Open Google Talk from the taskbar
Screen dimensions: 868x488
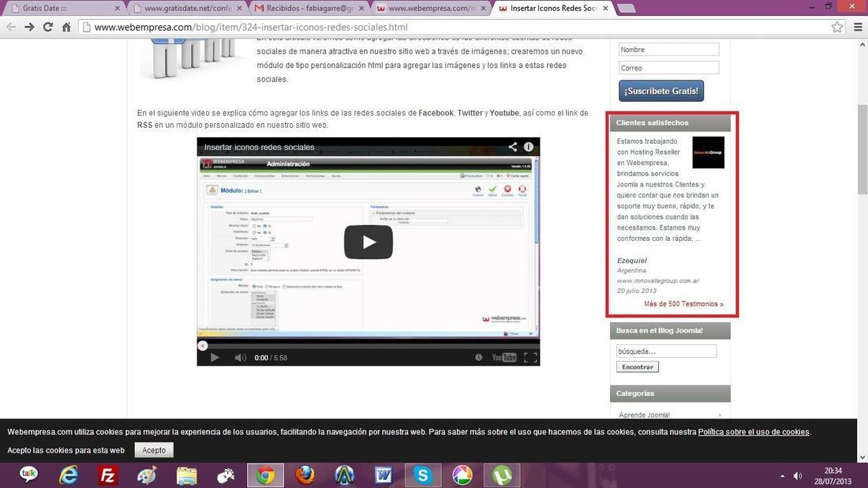tap(29, 475)
